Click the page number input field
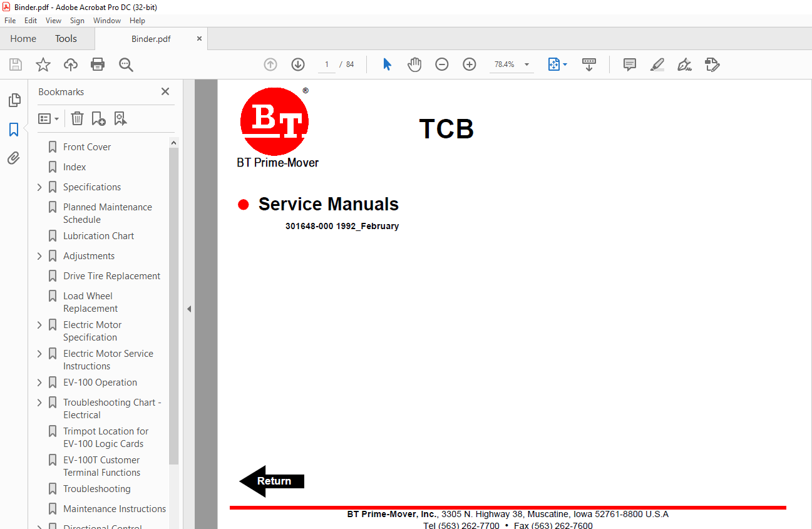This screenshot has width=812, height=529. point(326,64)
